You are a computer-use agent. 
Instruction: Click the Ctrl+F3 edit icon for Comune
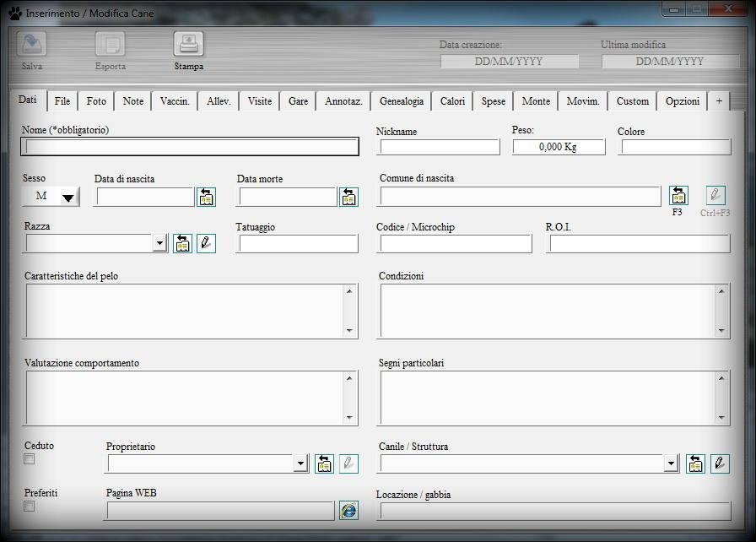coord(715,195)
